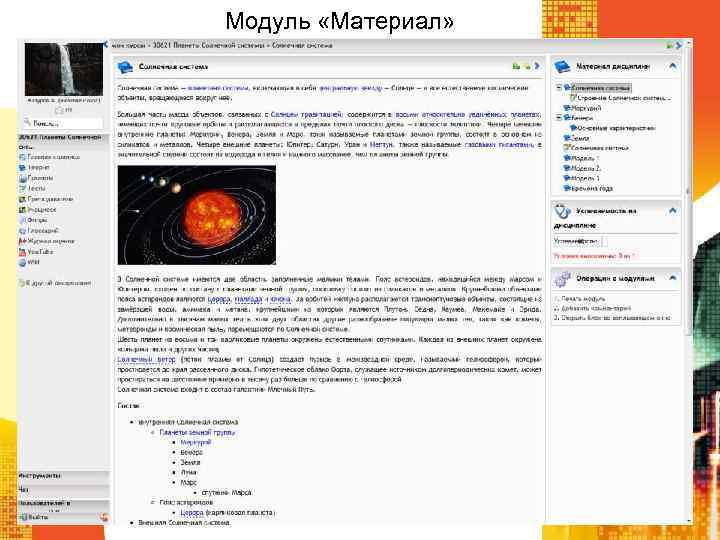Collapse the Успеваемость на дисциплине panel
The image size is (720, 540).
tap(673, 211)
